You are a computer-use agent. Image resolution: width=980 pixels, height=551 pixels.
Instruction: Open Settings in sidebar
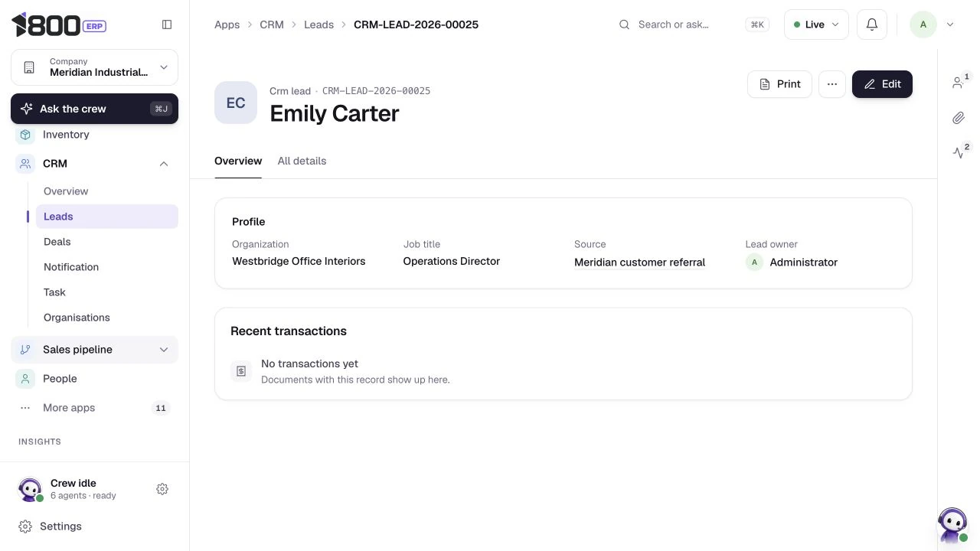(95, 527)
